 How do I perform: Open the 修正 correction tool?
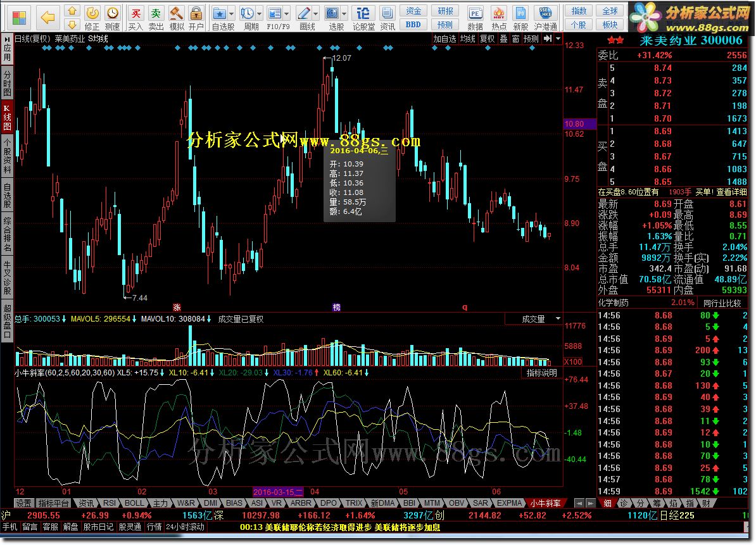(92, 18)
